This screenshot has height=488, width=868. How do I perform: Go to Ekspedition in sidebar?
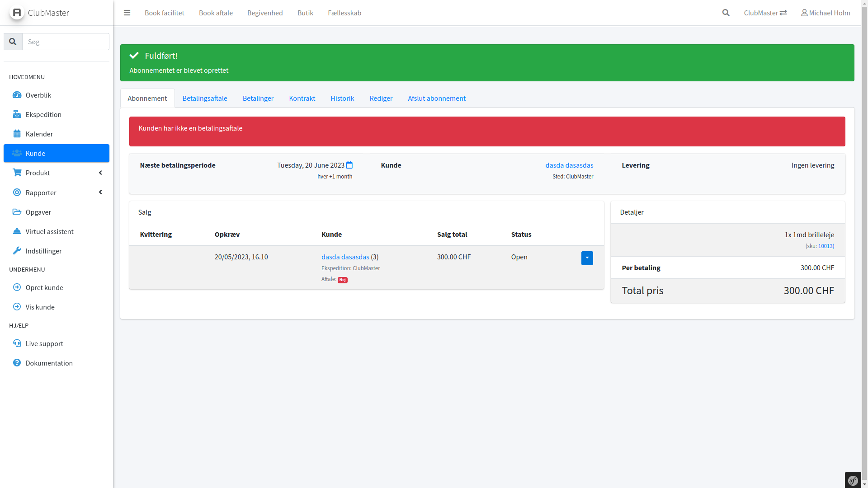click(x=43, y=114)
